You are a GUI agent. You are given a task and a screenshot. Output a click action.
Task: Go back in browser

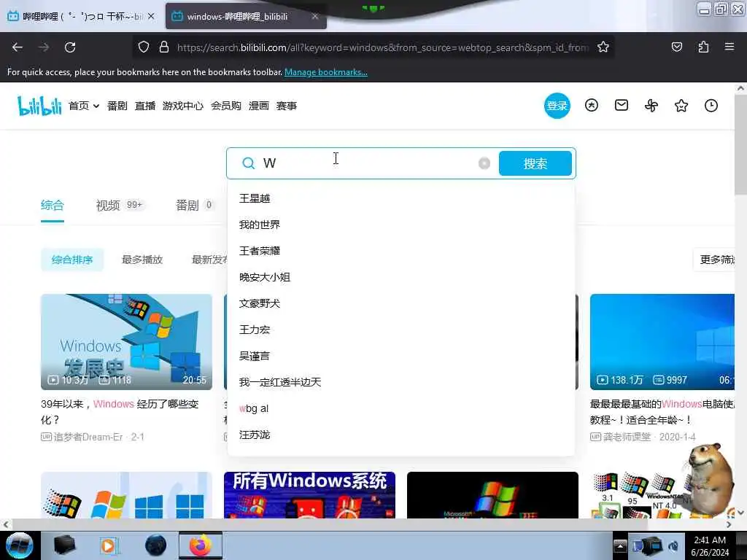pos(18,47)
